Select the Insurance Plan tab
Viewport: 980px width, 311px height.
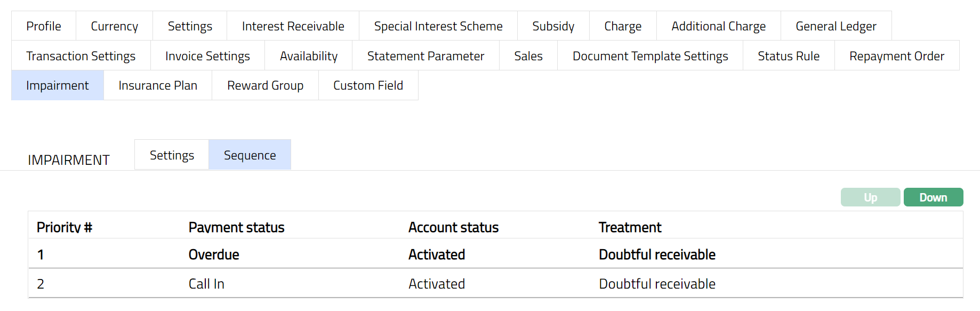(x=158, y=85)
